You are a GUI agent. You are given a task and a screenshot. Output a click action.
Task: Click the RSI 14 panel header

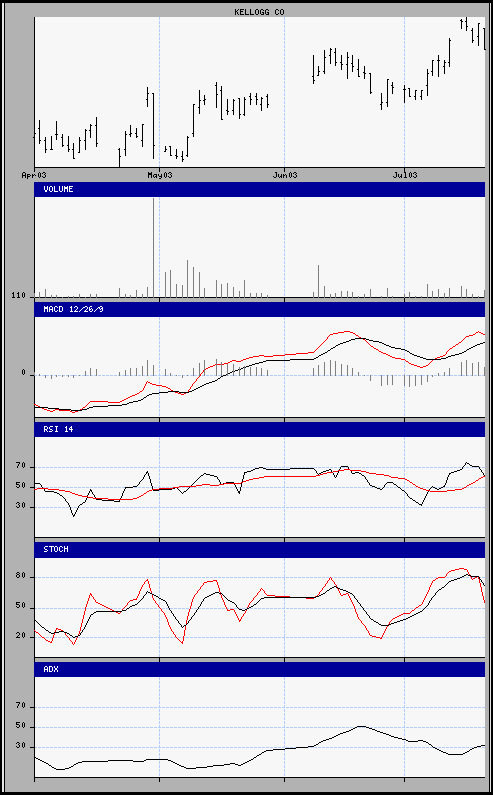(x=260, y=429)
